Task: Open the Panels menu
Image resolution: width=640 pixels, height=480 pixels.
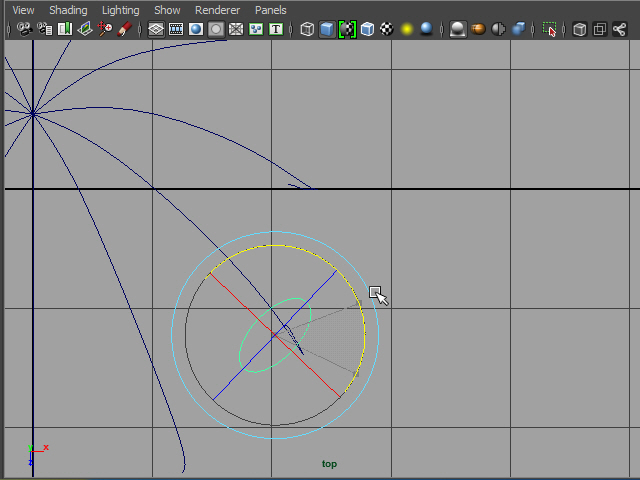Action: pyautogui.click(x=270, y=10)
